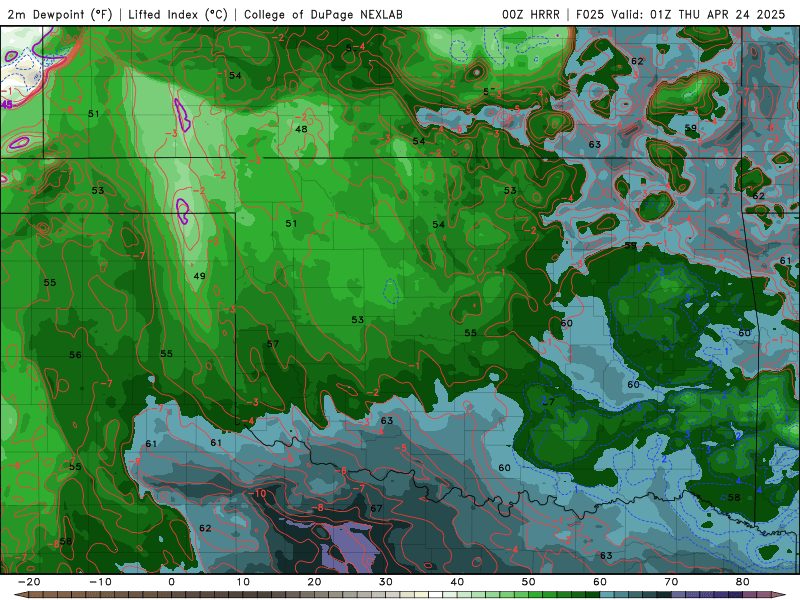The image size is (800, 600).
Task: Click the '-20' colorbar tick label
Action: [x=29, y=582]
